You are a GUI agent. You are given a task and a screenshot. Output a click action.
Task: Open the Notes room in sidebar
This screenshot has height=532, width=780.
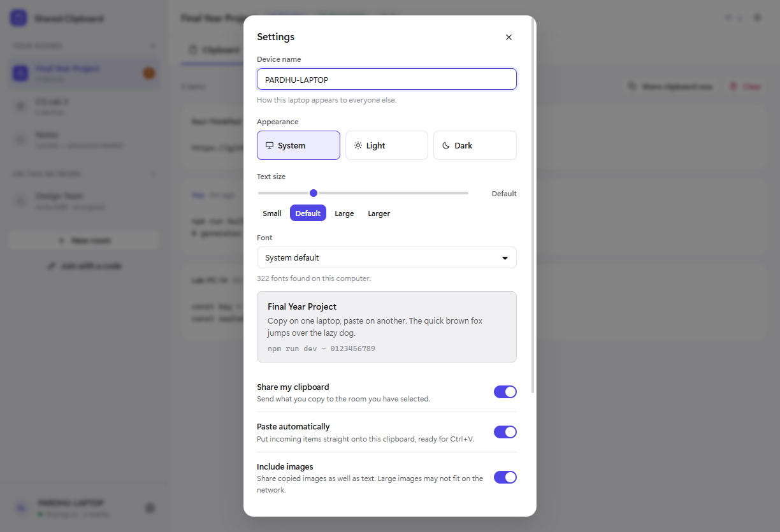click(84, 140)
